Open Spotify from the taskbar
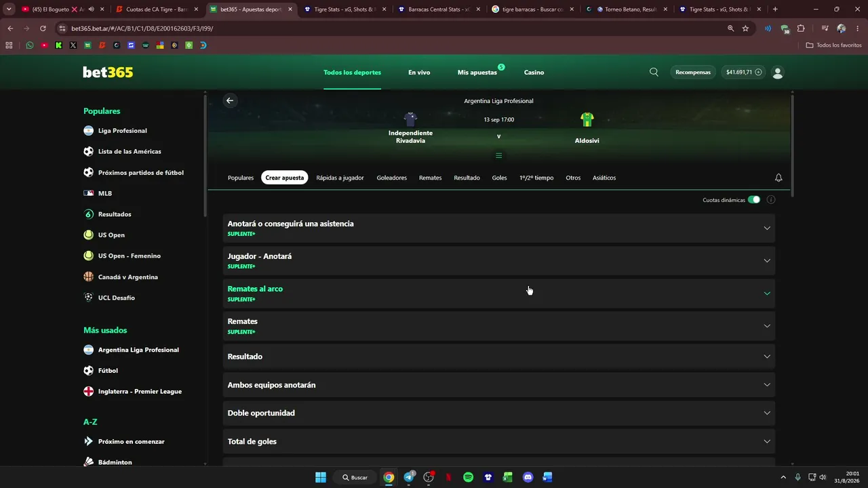 [x=468, y=477]
